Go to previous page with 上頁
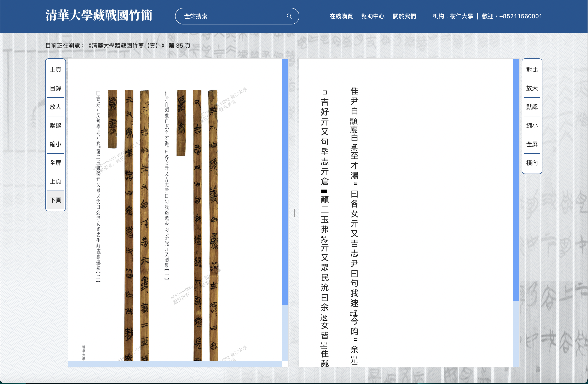 55,181
